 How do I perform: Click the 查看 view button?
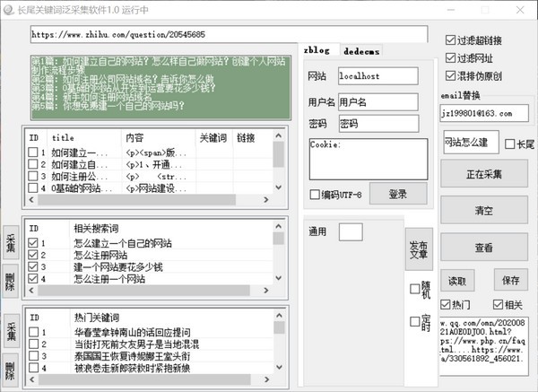(483, 248)
